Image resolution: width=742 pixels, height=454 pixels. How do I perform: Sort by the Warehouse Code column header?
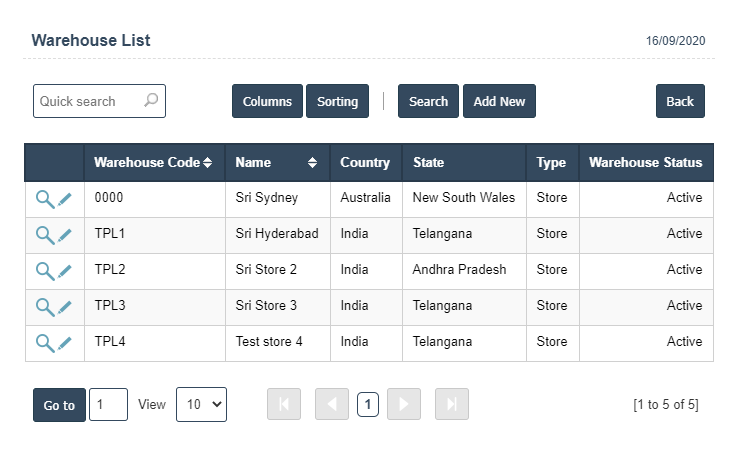tap(152, 162)
